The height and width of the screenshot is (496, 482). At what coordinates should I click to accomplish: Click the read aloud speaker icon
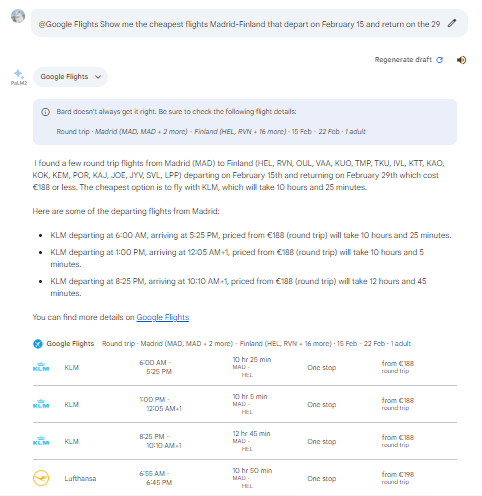[461, 60]
